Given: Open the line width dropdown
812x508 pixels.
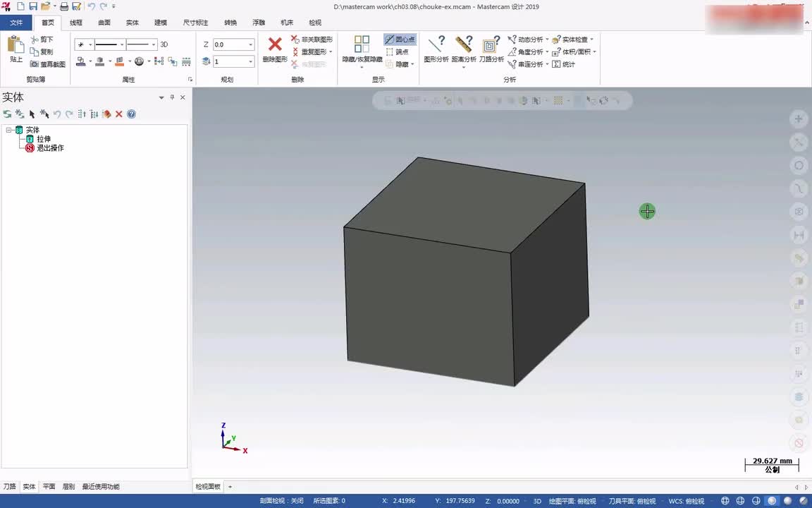Looking at the screenshot, I should [x=153, y=44].
